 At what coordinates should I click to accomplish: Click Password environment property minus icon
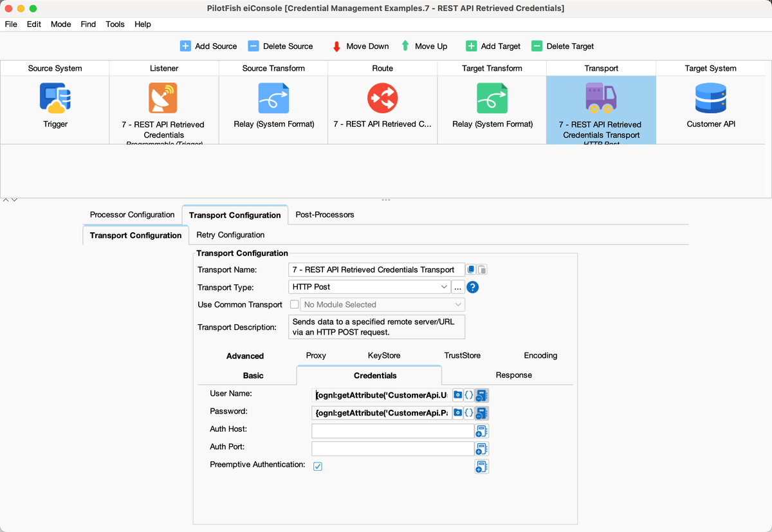(482, 412)
